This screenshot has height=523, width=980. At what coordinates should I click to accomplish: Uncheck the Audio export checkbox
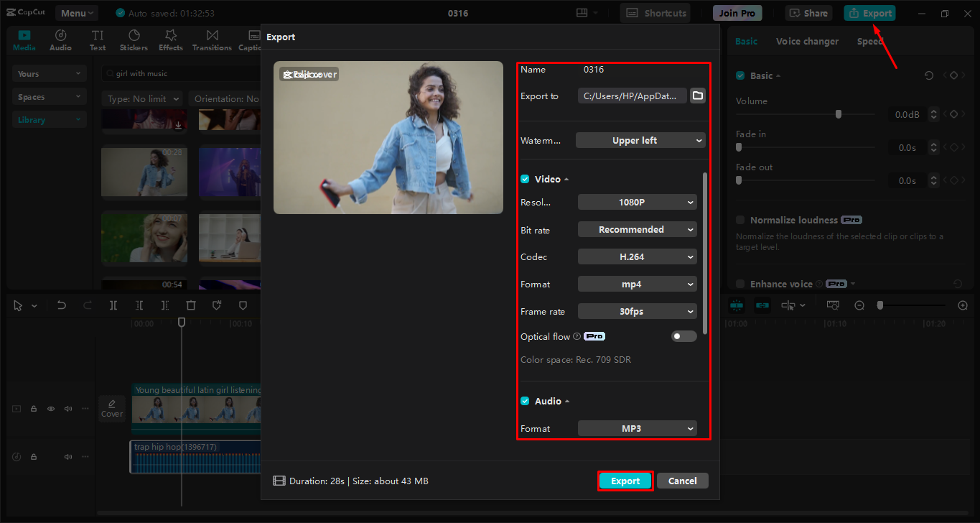tap(525, 400)
